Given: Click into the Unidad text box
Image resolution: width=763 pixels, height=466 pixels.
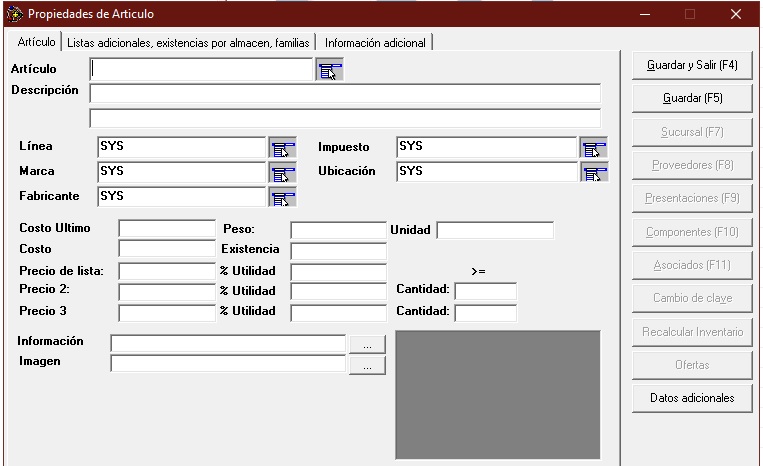Looking at the screenshot, I should 494,230.
